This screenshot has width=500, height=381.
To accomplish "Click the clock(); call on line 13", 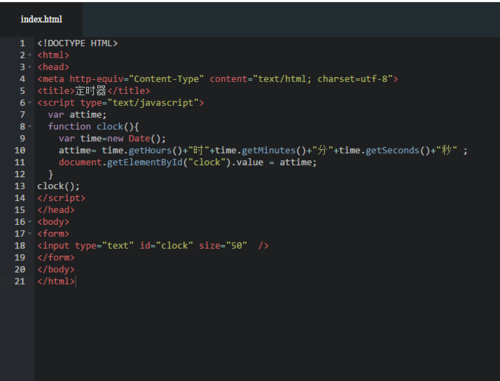I will [x=58, y=186].
